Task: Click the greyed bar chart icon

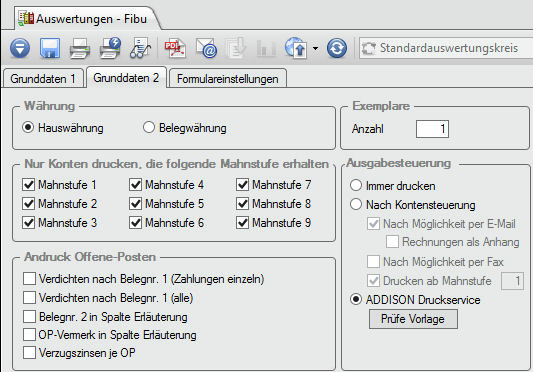Action: (266, 49)
